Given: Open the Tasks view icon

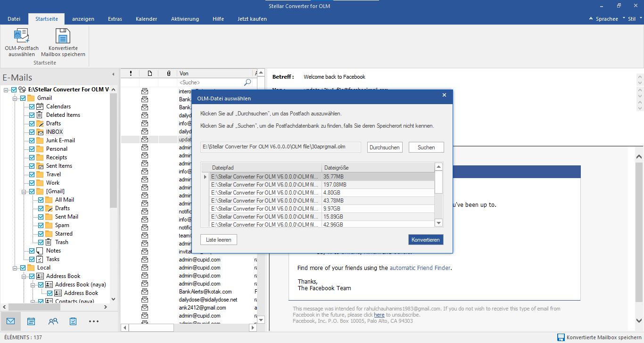Looking at the screenshot, I should pos(73,321).
